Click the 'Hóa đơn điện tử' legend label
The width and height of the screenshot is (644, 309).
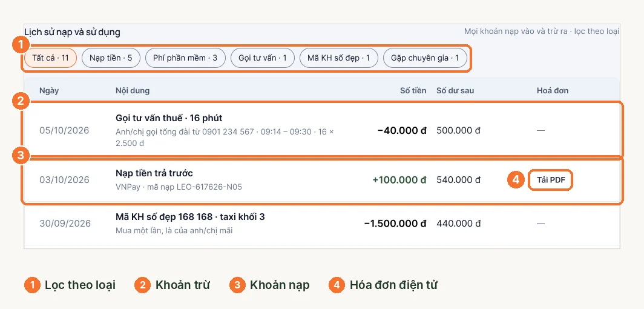(x=393, y=285)
